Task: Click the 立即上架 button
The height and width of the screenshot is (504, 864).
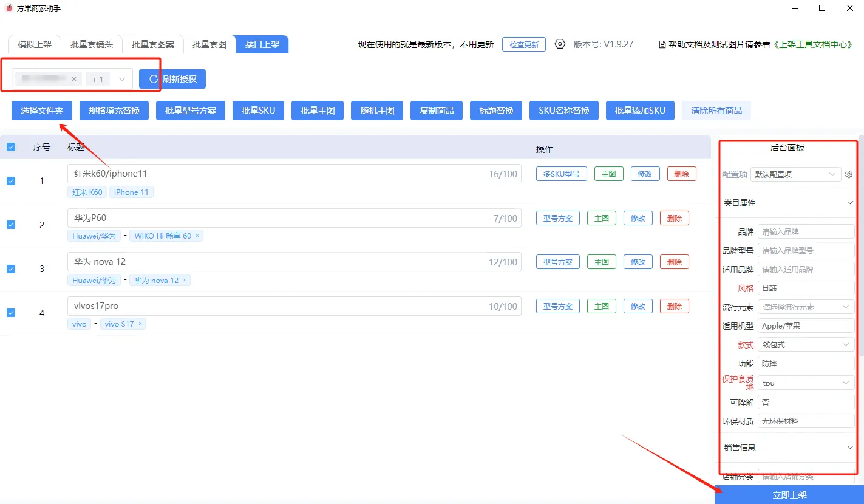Action: click(789, 495)
